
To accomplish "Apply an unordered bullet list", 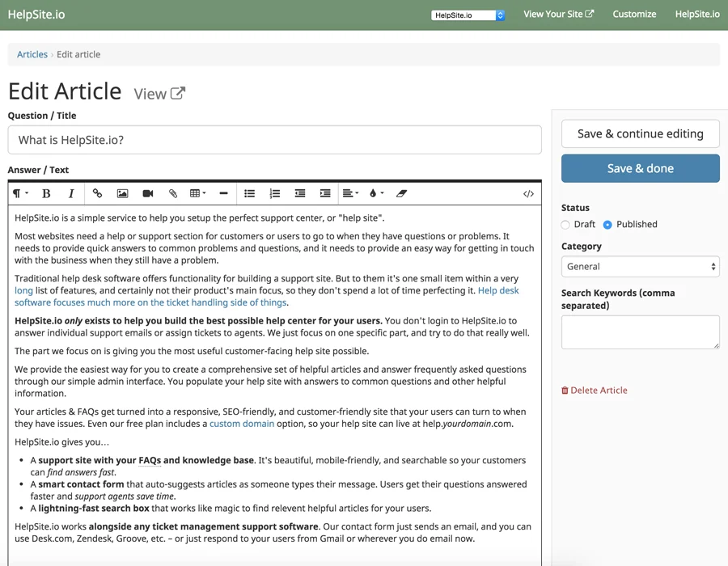I will coord(249,193).
